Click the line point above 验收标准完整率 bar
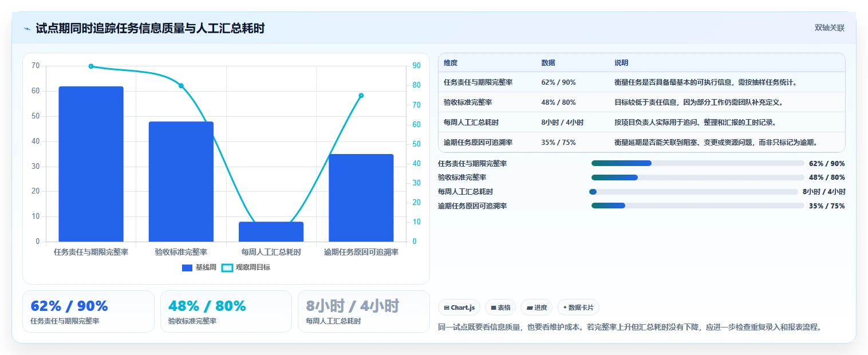Screen dimensions: 868x355 coord(181,86)
